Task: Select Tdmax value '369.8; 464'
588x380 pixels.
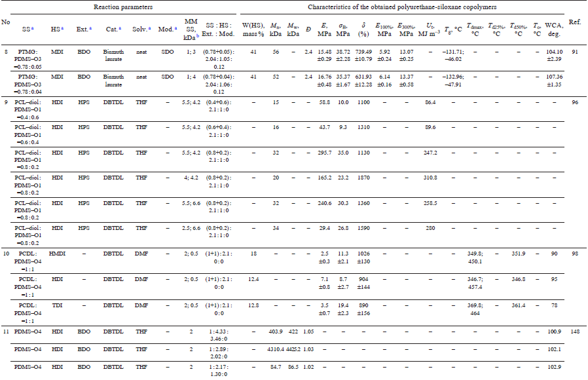Action: coord(475,309)
